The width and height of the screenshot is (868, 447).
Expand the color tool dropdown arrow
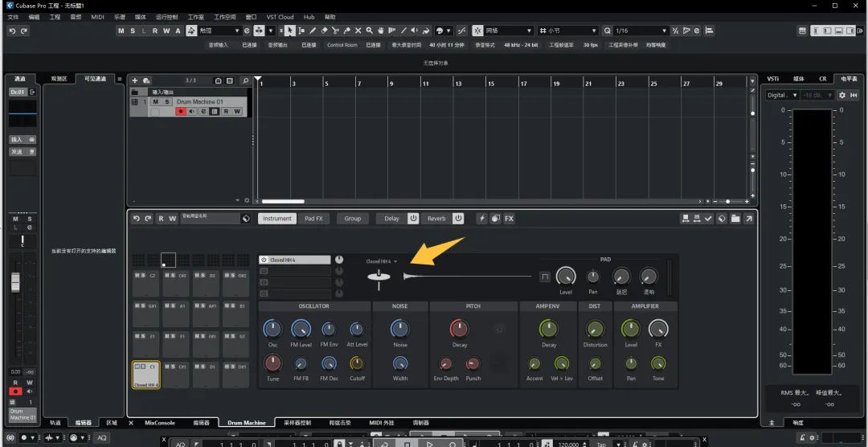pos(449,31)
